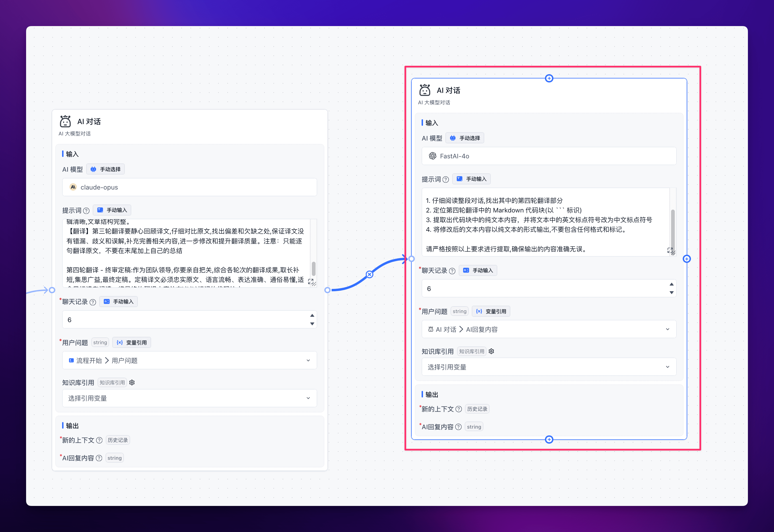Increase right node 聊天记录 value with up arrow
Viewport: 774px width, 532px height.
tap(671, 284)
